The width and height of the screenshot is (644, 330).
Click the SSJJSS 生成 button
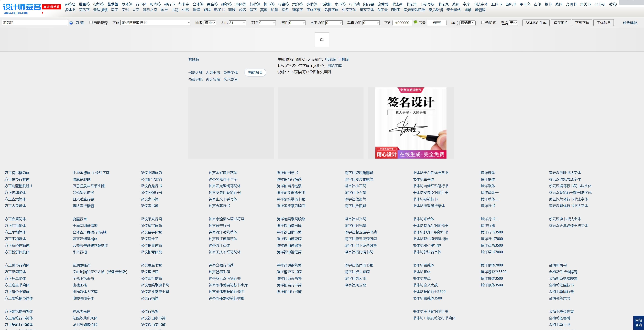(x=536, y=23)
